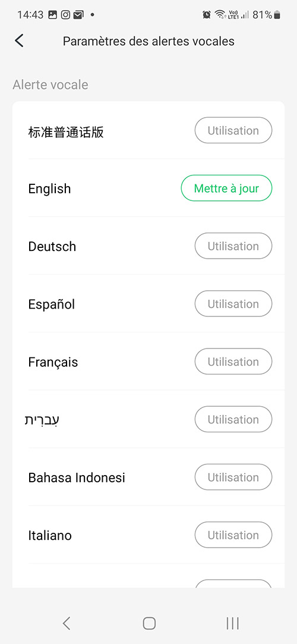Apply the Bahasa Indonesi voice pack
The width and height of the screenshot is (297, 644).
coord(233,477)
